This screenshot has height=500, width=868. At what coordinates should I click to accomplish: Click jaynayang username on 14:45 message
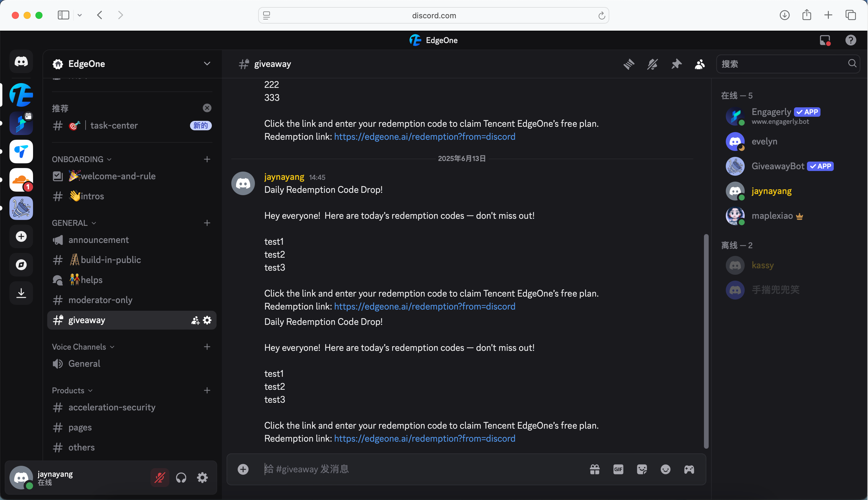pyautogui.click(x=284, y=177)
